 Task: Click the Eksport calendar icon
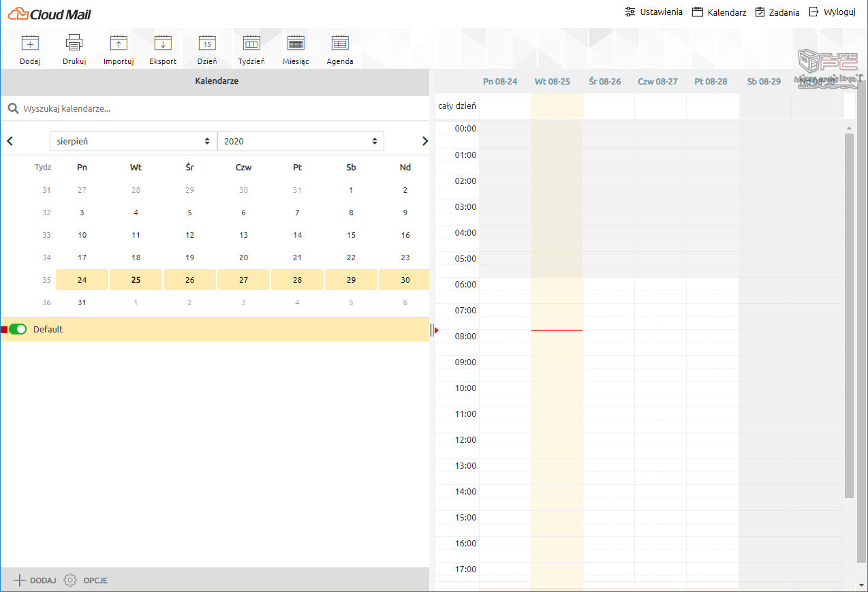[163, 44]
